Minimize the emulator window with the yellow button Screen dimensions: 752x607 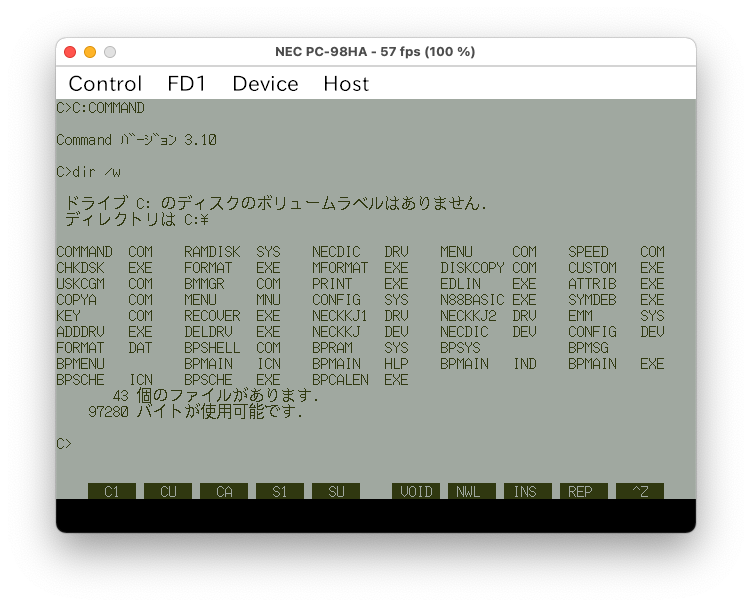coord(90,52)
